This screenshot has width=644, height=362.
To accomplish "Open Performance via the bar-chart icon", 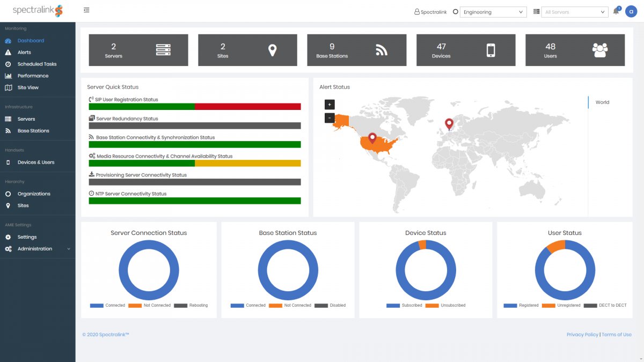I will pos(8,75).
